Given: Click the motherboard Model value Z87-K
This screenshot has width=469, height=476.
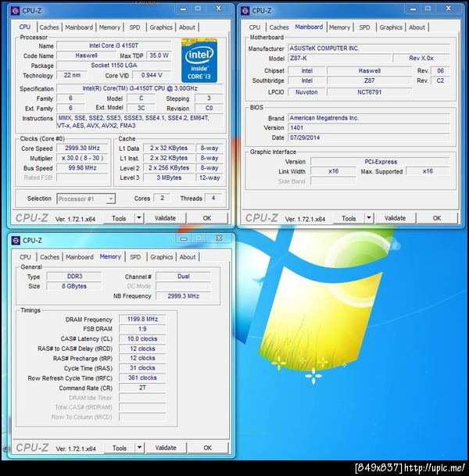Looking at the screenshot, I should pyautogui.click(x=339, y=58).
